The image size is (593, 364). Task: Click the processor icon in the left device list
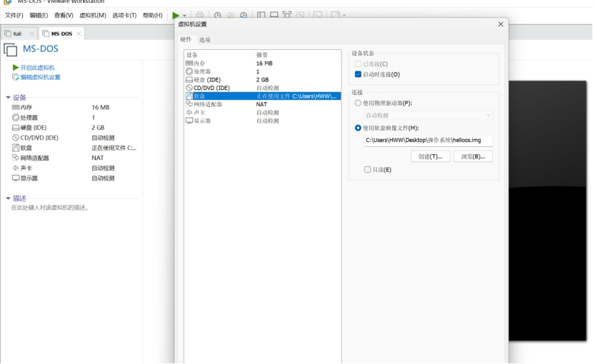point(16,118)
